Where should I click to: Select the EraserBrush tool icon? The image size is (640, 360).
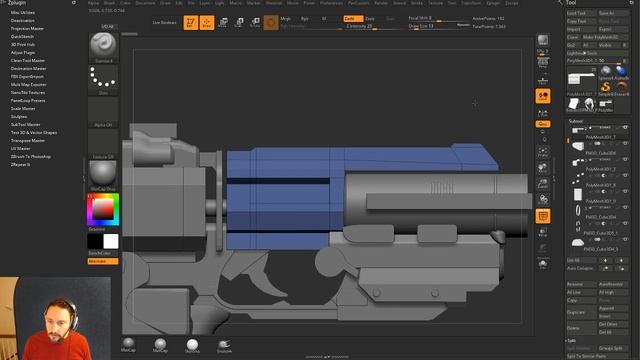(621, 88)
